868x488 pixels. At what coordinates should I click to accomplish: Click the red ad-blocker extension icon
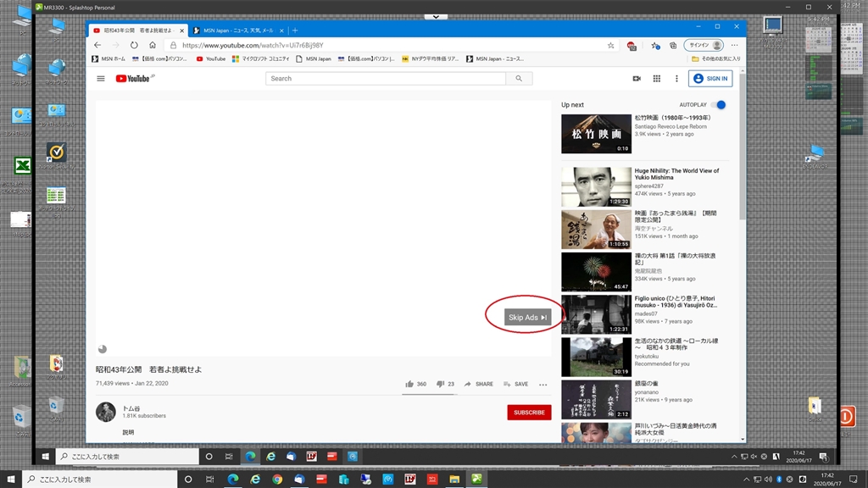coord(632,46)
